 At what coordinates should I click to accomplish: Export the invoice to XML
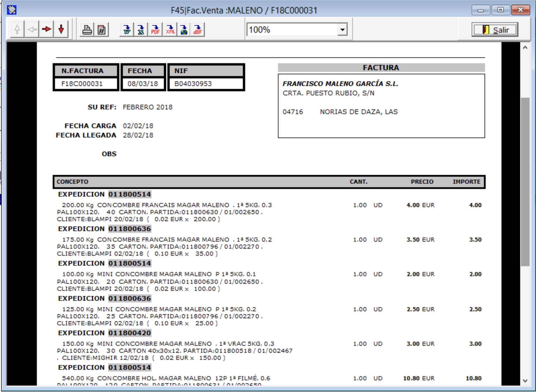pos(170,30)
